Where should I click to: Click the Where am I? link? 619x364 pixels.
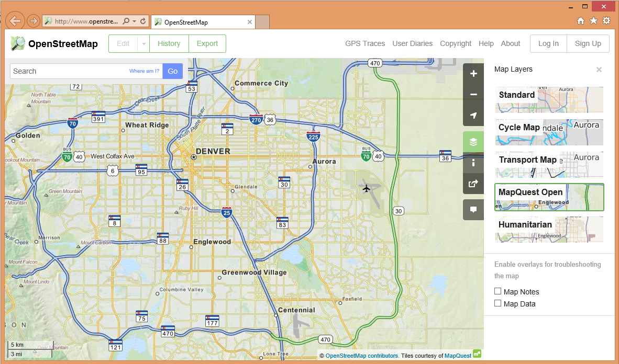tap(144, 71)
